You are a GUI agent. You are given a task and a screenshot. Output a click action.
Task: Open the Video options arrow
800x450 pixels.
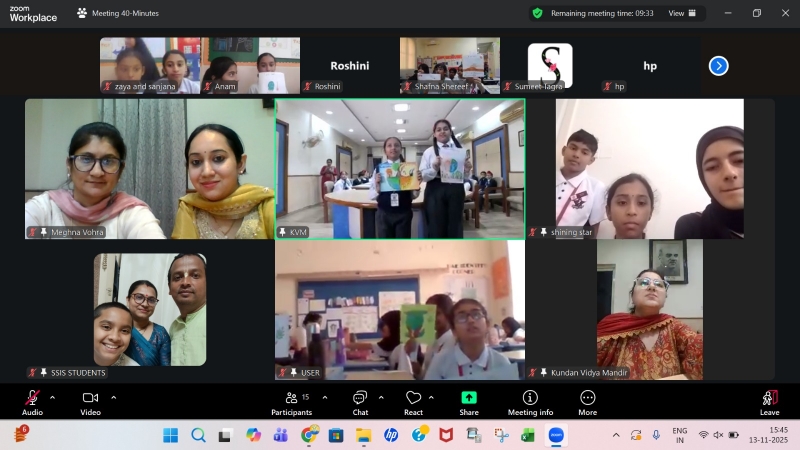[113, 397]
